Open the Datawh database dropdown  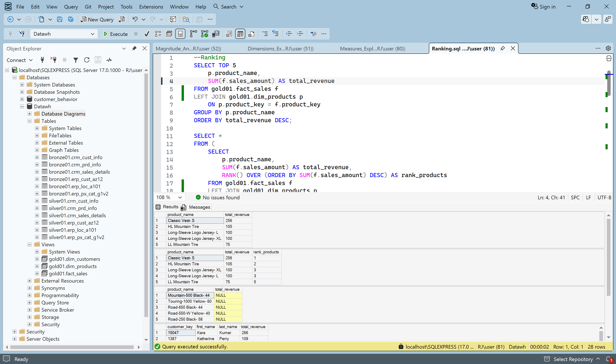(x=92, y=34)
